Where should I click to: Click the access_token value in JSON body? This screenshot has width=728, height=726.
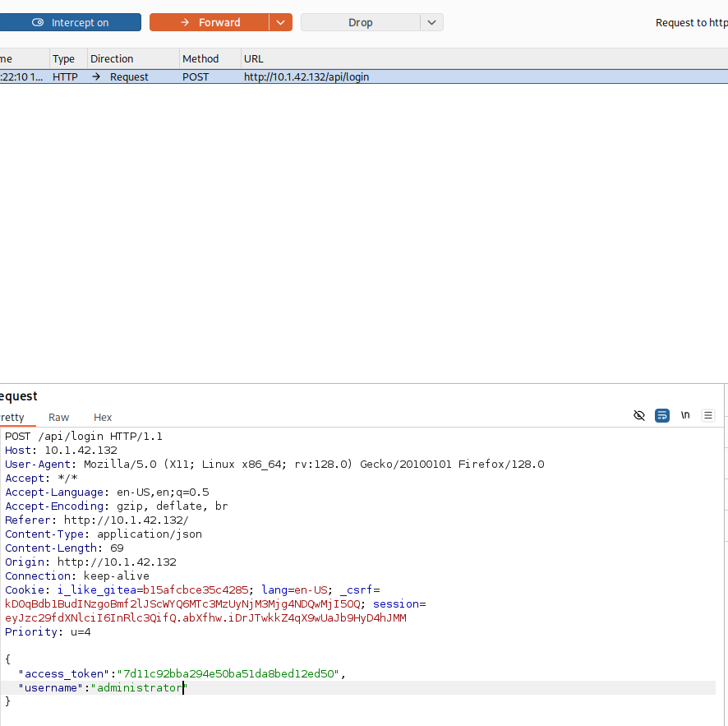228,673
